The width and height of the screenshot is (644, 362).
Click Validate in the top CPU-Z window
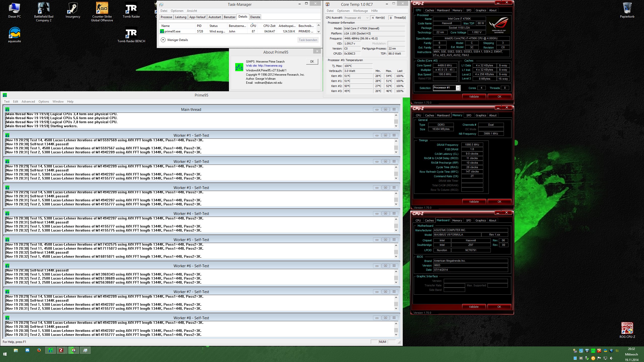click(x=474, y=97)
